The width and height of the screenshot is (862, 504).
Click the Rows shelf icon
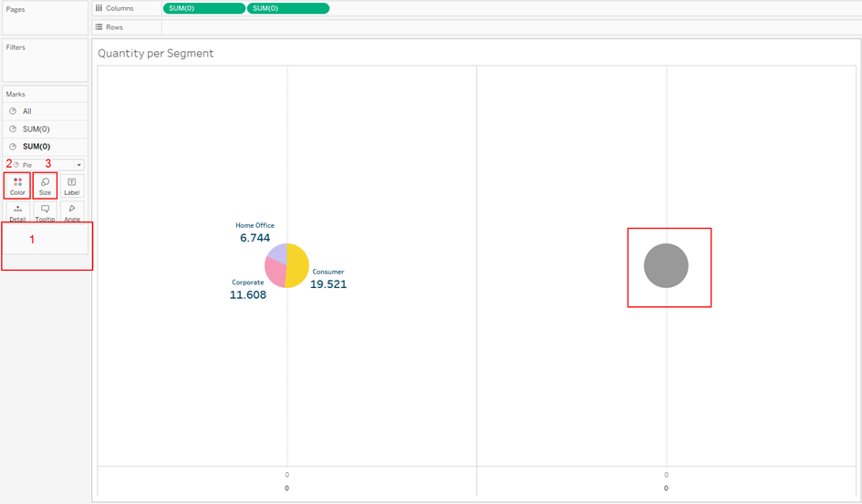(99, 27)
